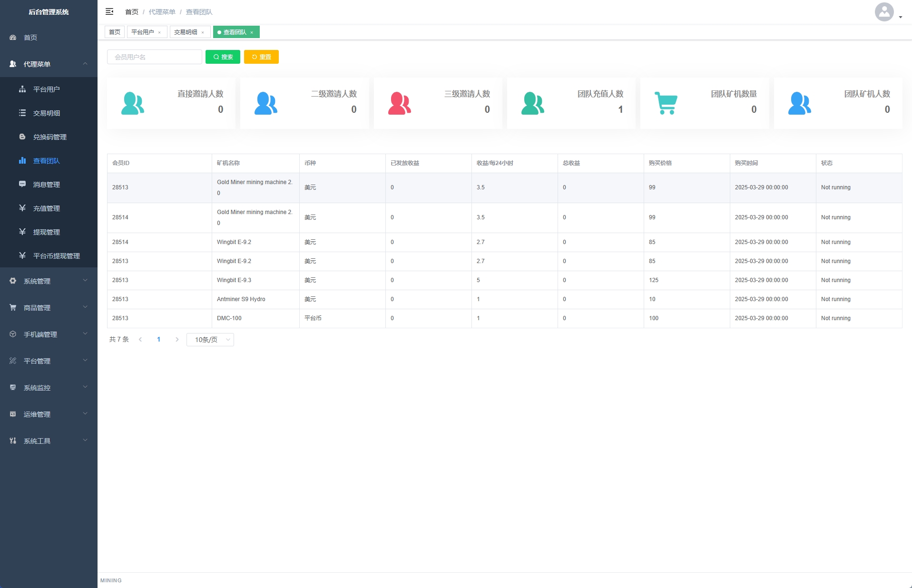Open 充值管理 in the sidebar
The image size is (912, 588).
tap(46, 208)
